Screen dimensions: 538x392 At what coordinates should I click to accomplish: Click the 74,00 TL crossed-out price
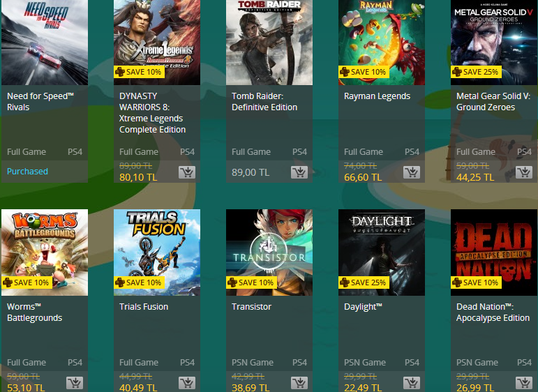[x=360, y=165]
